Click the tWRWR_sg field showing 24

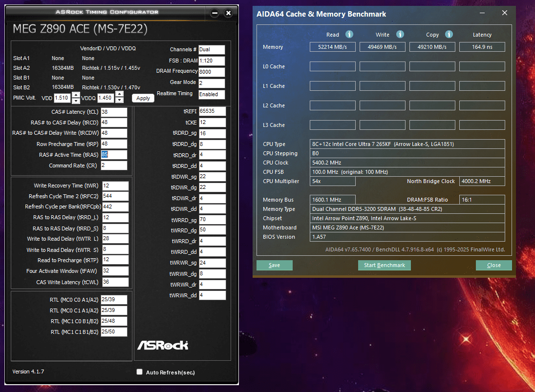pyautogui.click(x=212, y=263)
